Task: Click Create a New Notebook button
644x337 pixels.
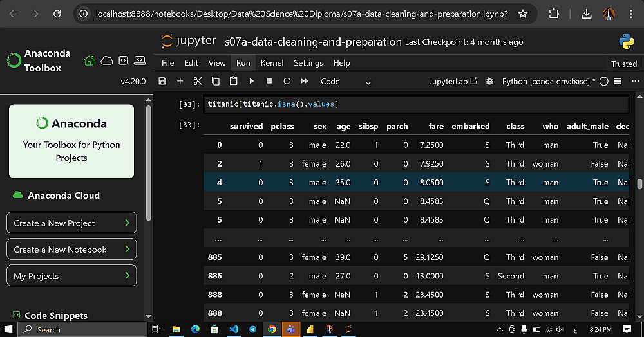Action: point(71,250)
